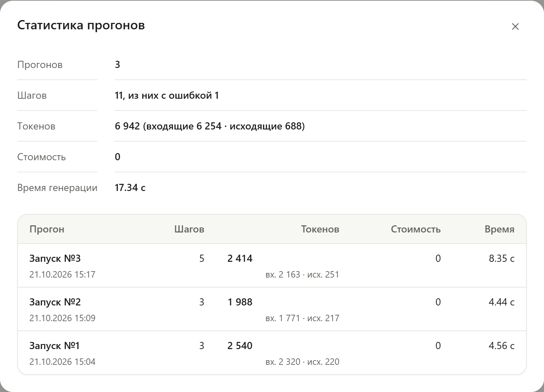Click the Прогонов summary label
This screenshot has width=544, height=392.
coord(40,65)
